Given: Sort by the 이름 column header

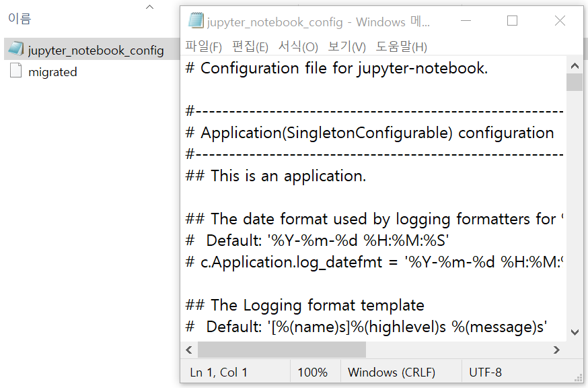Looking at the screenshot, I should [20, 18].
